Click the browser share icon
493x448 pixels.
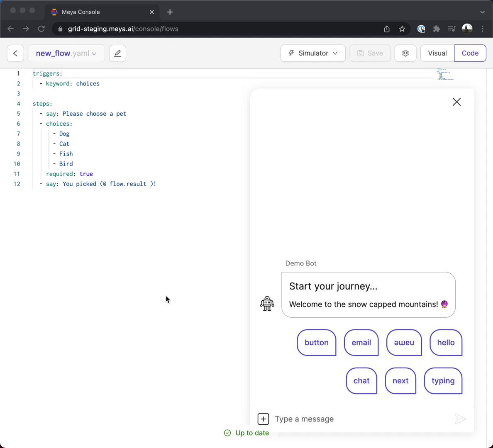[x=387, y=29]
